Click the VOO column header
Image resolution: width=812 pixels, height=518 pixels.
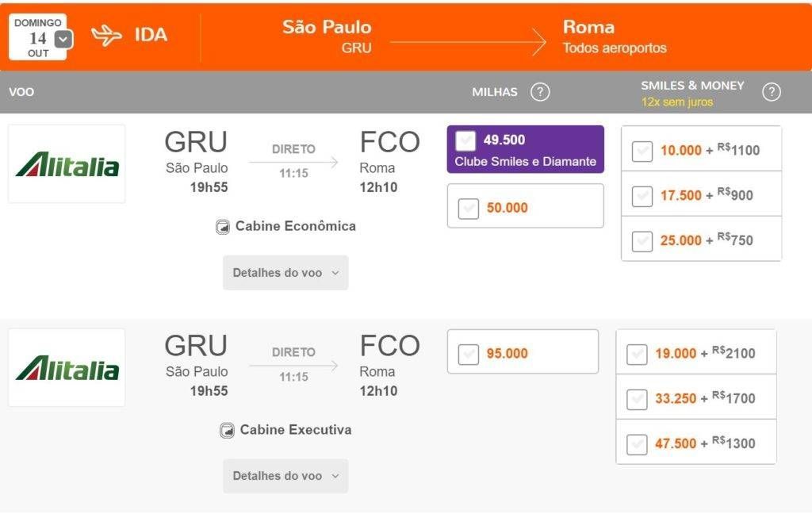pyautogui.click(x=21, y=92)
